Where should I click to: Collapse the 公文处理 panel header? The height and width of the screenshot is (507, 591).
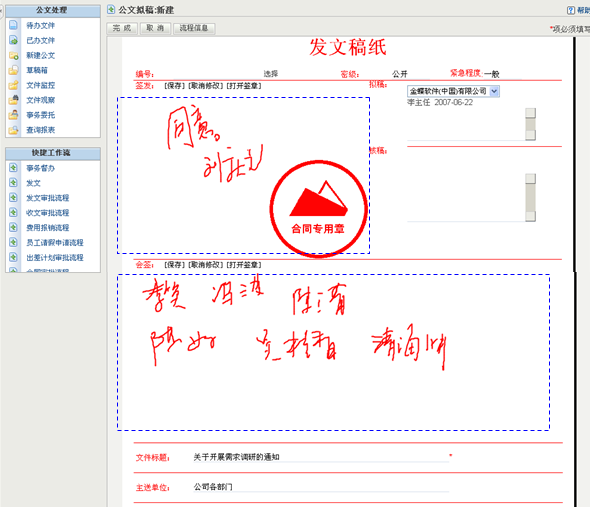[x=53, y=11]
